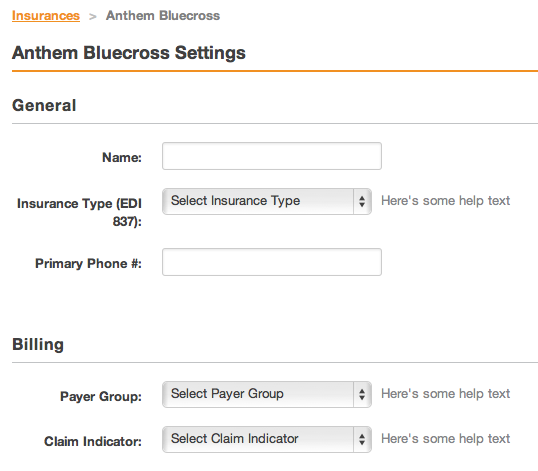This screenshot has width=538, height=471.
Task: Click the Name: field label
Action: [x=122, y=157]
